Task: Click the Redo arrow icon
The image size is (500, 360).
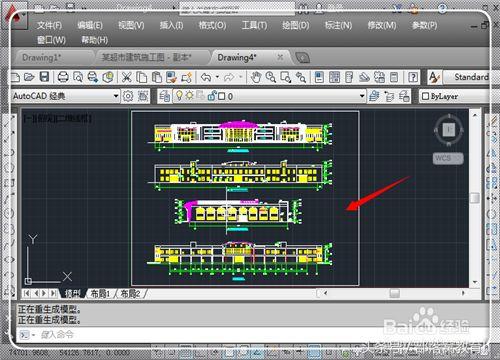Action: pyautogui.click(x=229, y=77)
